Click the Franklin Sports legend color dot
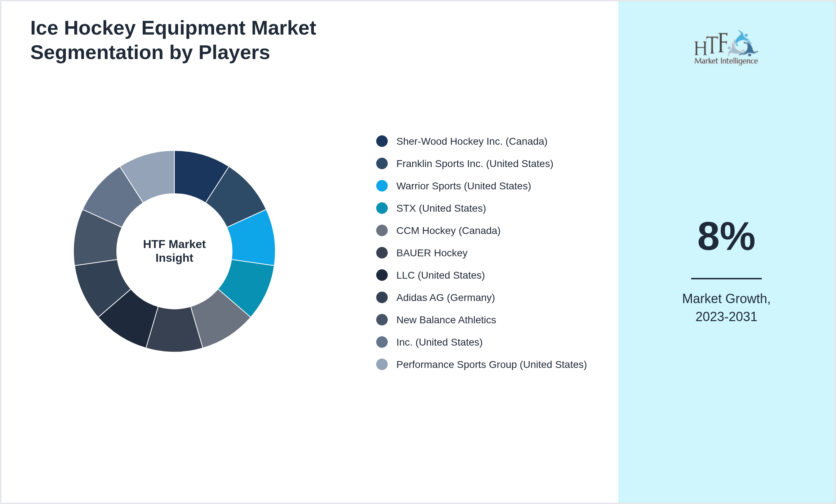Screen dimensions: 836x504 pyautogui.click(x=382, y=163)
